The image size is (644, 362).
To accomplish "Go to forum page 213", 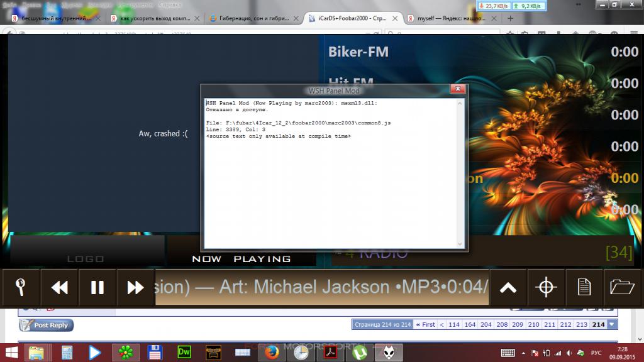I will (x=582, y=324).
